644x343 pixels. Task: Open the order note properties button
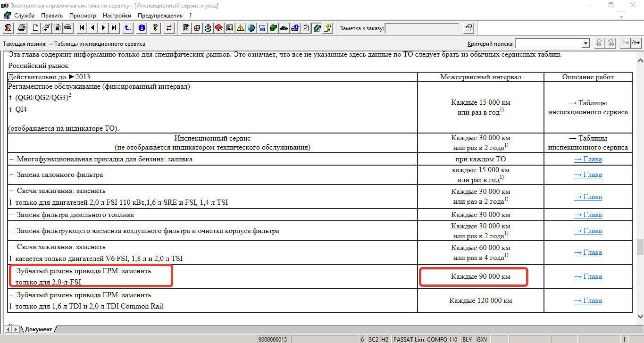point(468,28)
